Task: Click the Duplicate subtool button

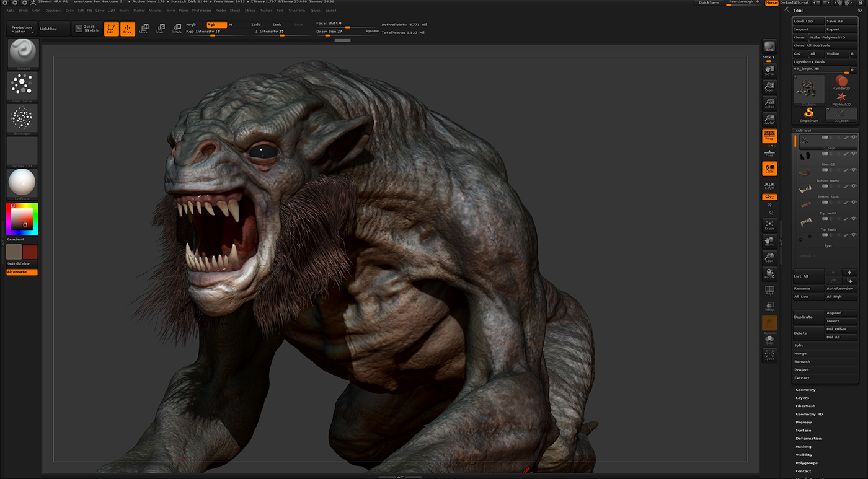Action: tap(808, 317)
